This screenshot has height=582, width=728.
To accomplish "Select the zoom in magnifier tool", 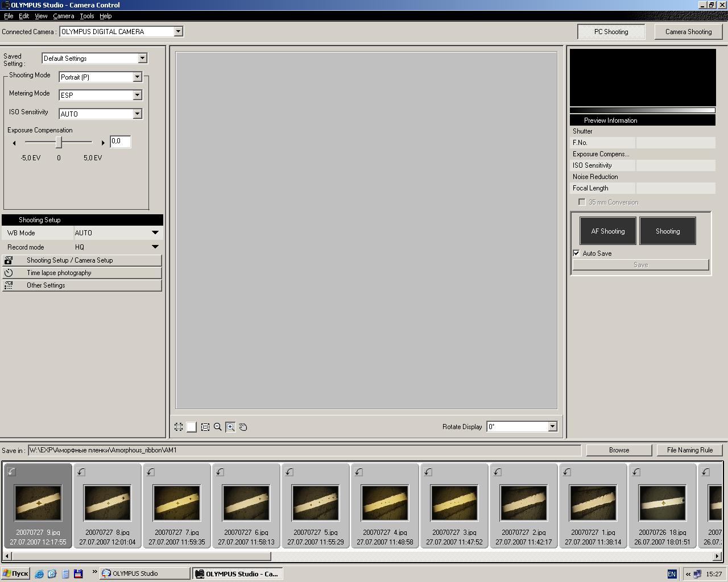I will point(230,427).
